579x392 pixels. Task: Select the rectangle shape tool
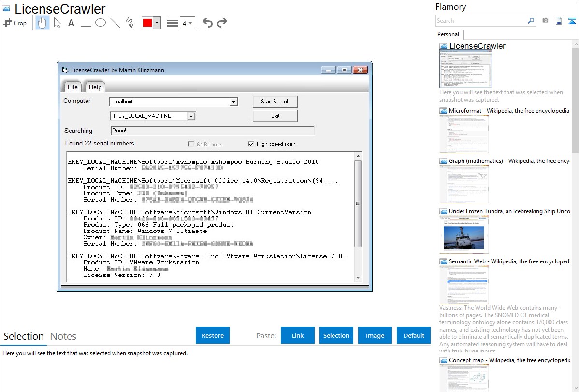click(86, 23)
